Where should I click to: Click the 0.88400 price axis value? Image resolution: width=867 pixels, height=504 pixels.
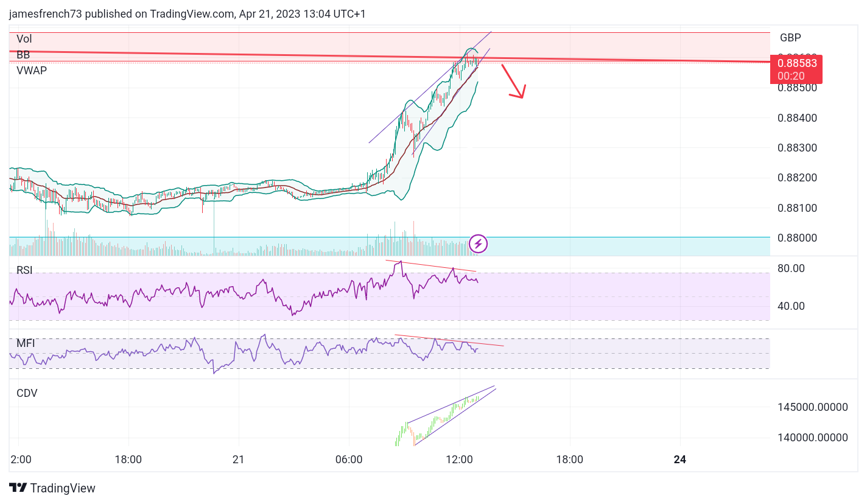pyautogui.click(x=799, y=117)
